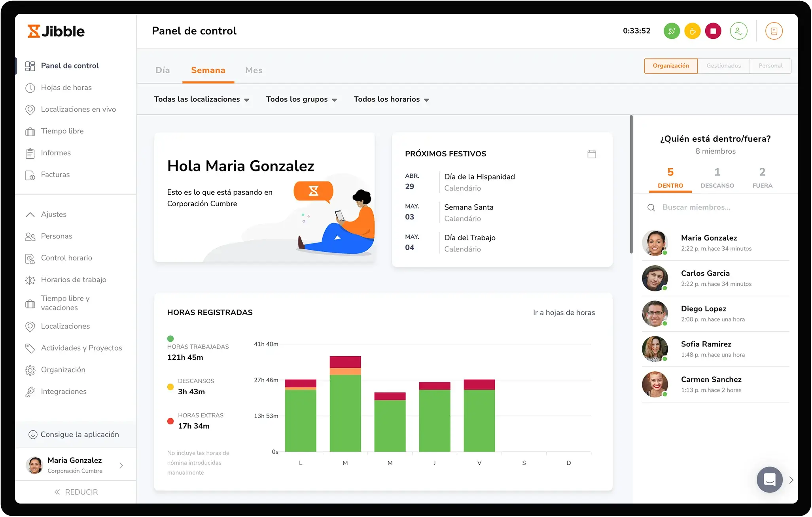The height and width of the screenshot is (517, 812).
Task: Switch to the Mes tab
Action: pyautogui.click(x=254, y=70)
